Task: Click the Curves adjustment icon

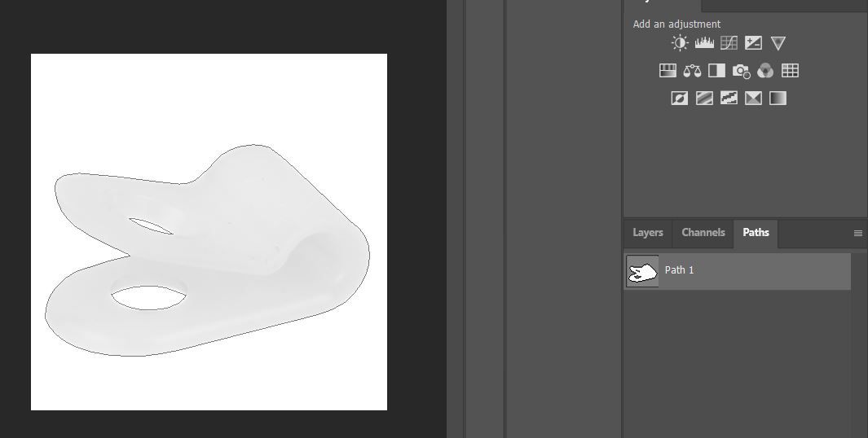Action: point(729,43)
